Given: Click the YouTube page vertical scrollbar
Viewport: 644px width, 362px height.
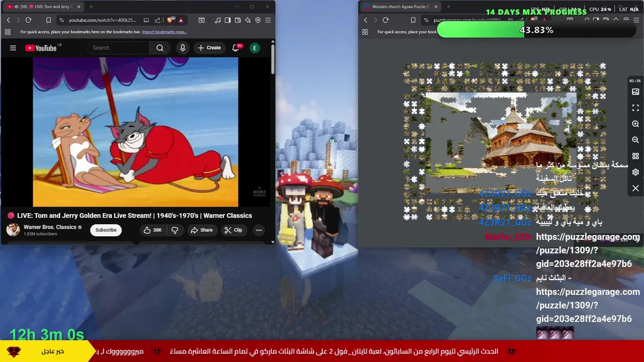Looking at the screenshot, I should [273, 59].
